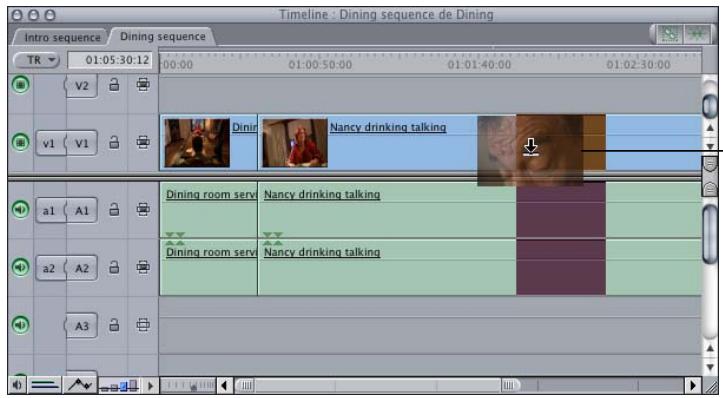Adjust the timeline zoom slider
The width and height of the screenshot is (723, 398).
(x=187, y=385)
